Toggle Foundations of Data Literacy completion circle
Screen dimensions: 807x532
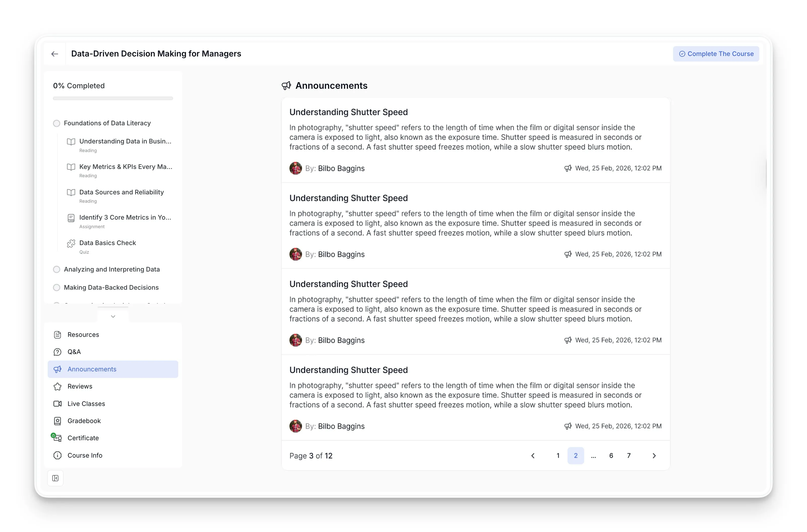(x=57, y=123)
